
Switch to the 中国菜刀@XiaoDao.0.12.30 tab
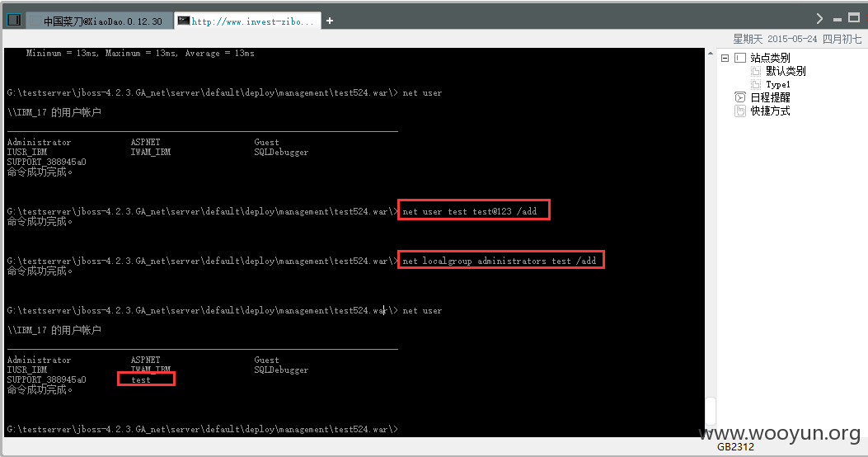(x=102, y=21)
